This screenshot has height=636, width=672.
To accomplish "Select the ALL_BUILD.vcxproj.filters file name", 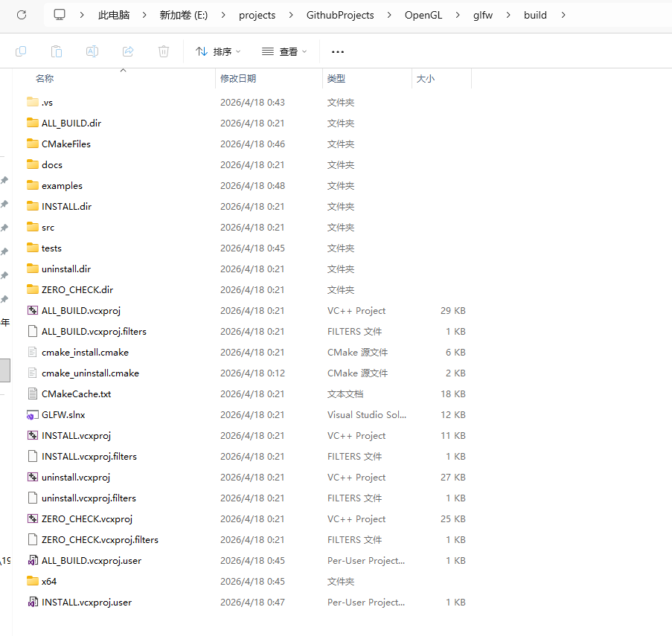I will click(94, 332).
